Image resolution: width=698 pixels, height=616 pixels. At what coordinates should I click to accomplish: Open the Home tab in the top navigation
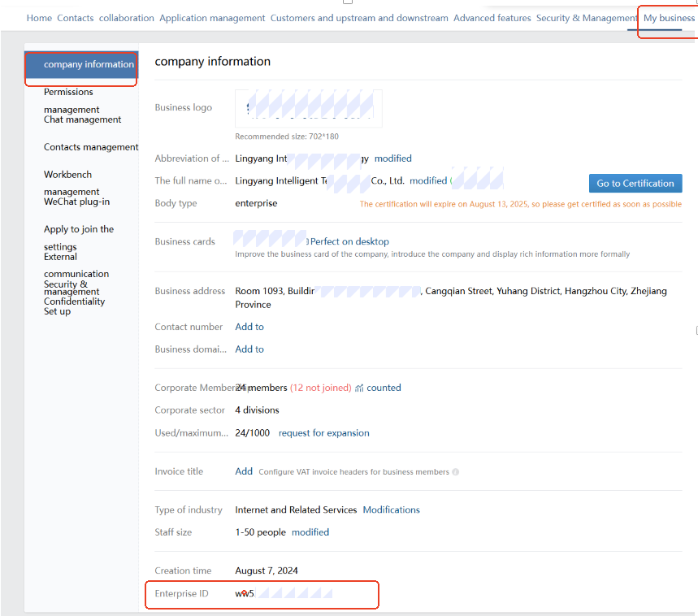tap(39, 18)
